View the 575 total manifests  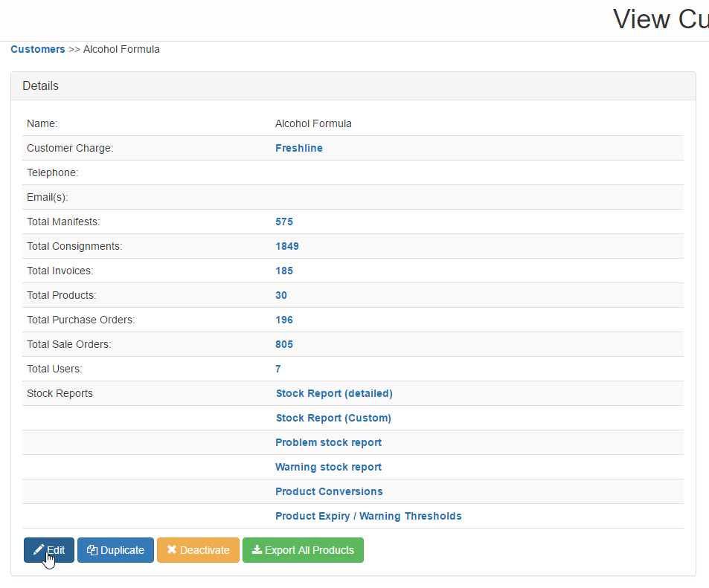[284, 222]
